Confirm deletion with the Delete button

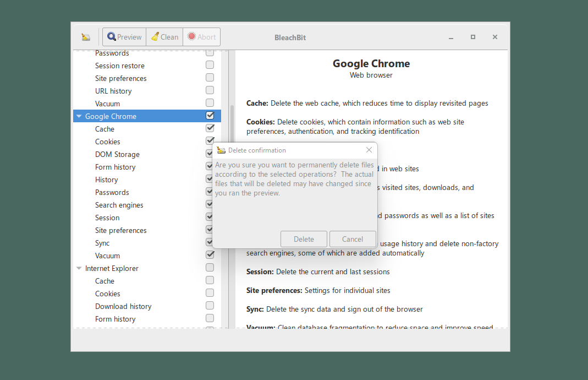(x=304, y=239)
